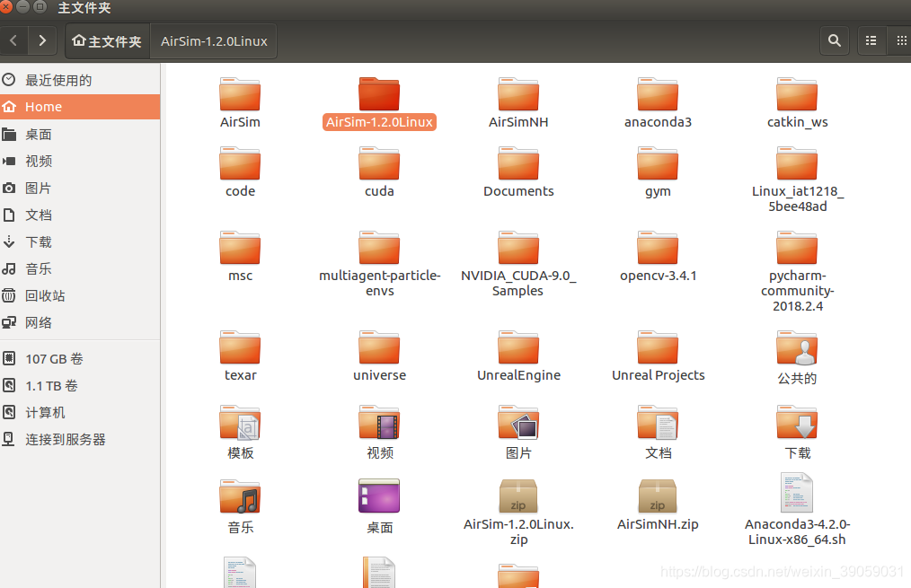Open the search magnifier button
This screenshot has width=911, height=588.
tap(835, 40)
